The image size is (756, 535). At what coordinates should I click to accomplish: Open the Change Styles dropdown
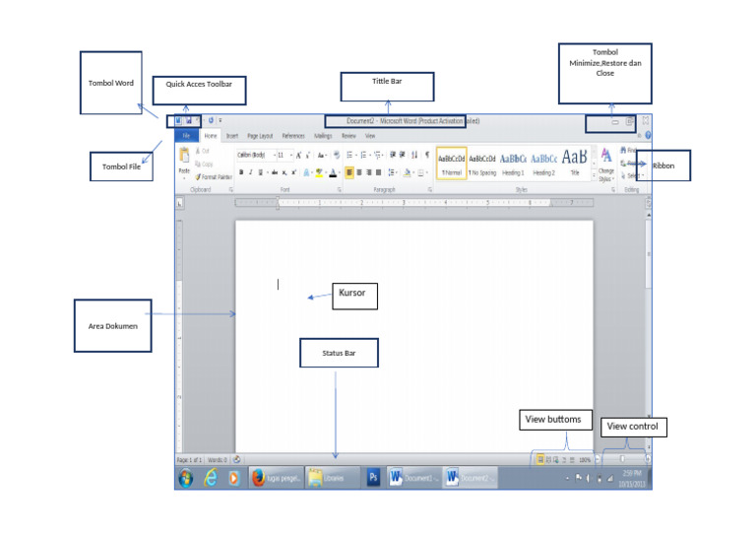pos(606,166)
